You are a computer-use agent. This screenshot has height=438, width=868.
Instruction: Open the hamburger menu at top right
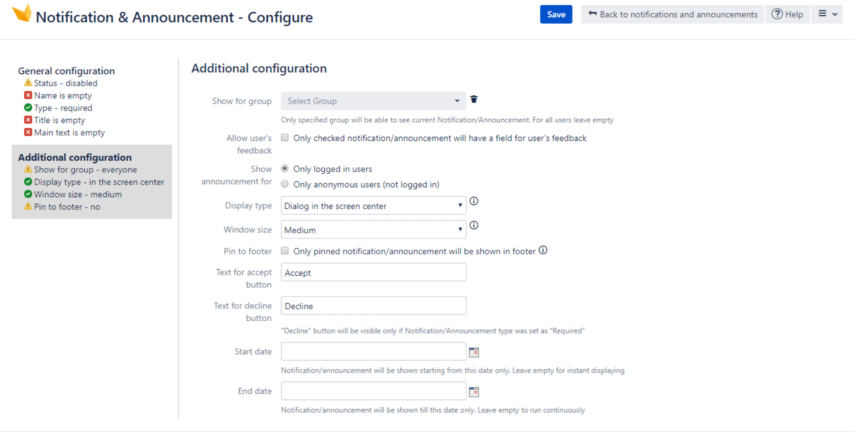point(827,14)
